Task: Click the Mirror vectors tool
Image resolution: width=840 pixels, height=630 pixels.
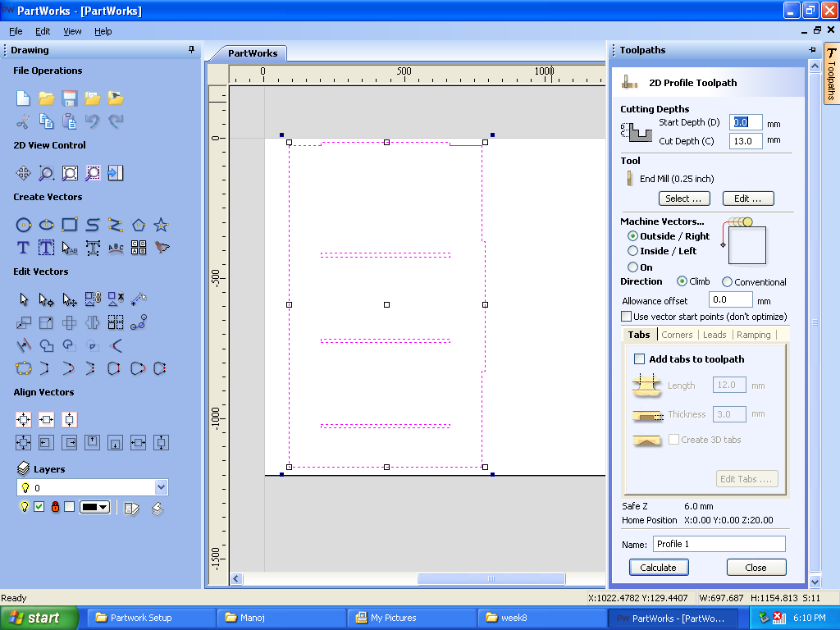Action: pos(92,322)
